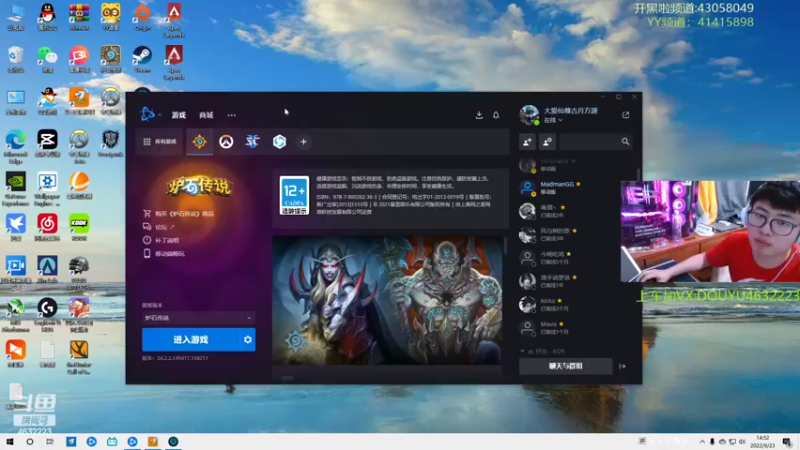Select the Hearthstone game tab icon

click(x=199, y=142)
